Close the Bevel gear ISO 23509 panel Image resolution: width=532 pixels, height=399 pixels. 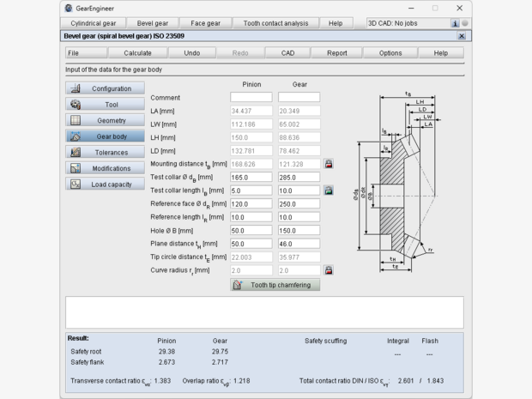click(x=462, y=36)
